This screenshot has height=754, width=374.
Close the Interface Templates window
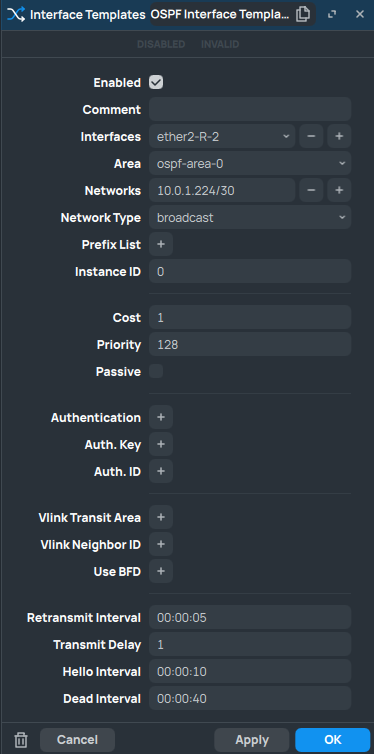pos(360,14)
